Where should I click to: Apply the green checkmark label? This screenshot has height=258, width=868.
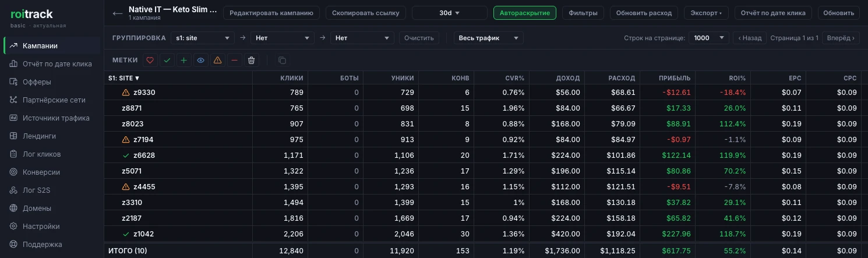pos(167,60)
